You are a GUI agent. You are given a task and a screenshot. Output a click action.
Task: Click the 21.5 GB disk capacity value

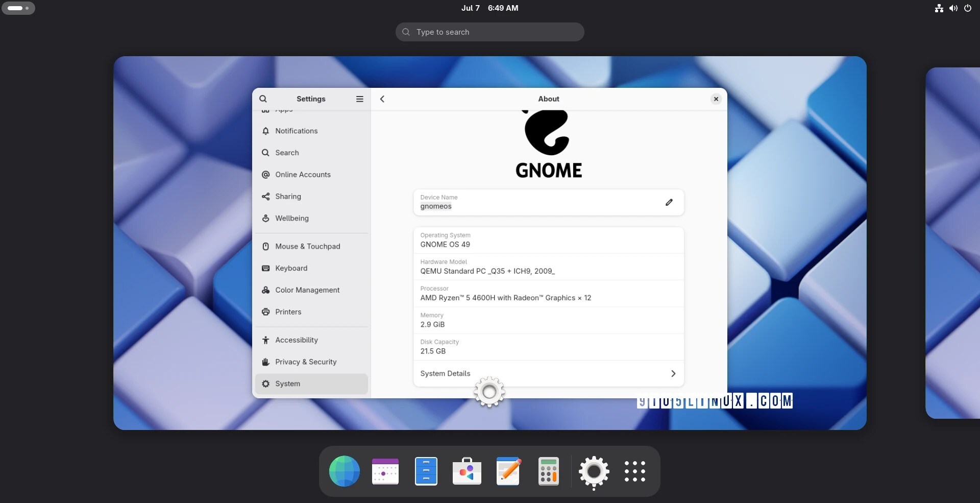(433, 351)
